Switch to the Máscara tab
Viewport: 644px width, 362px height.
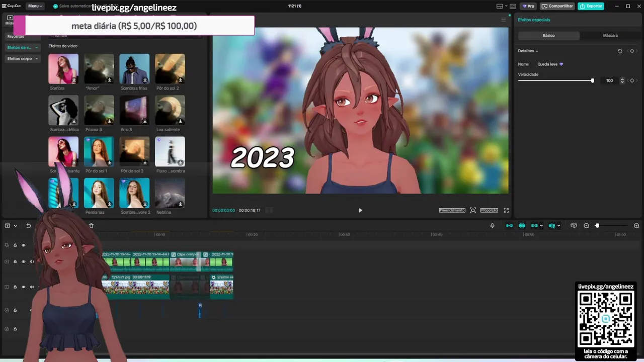610,36
